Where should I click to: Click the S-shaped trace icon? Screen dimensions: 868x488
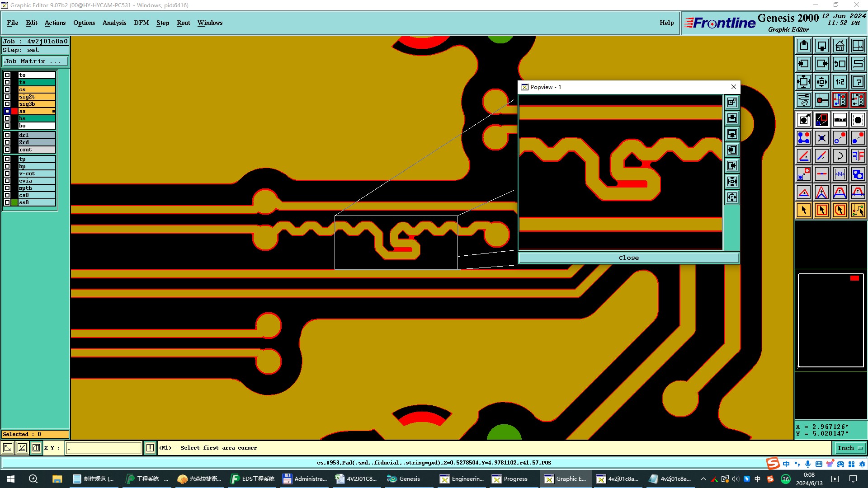pos(858,64)
